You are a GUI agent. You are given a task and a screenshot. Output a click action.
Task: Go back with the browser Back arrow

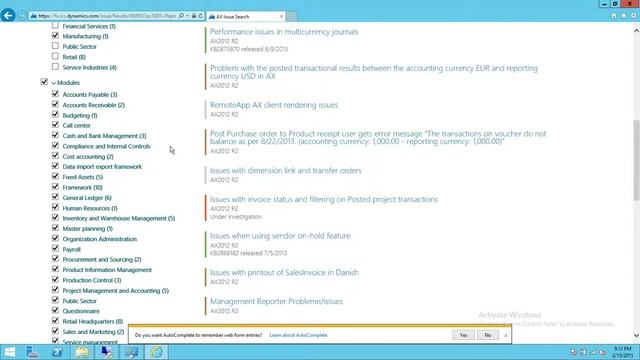tap(8, 16)
